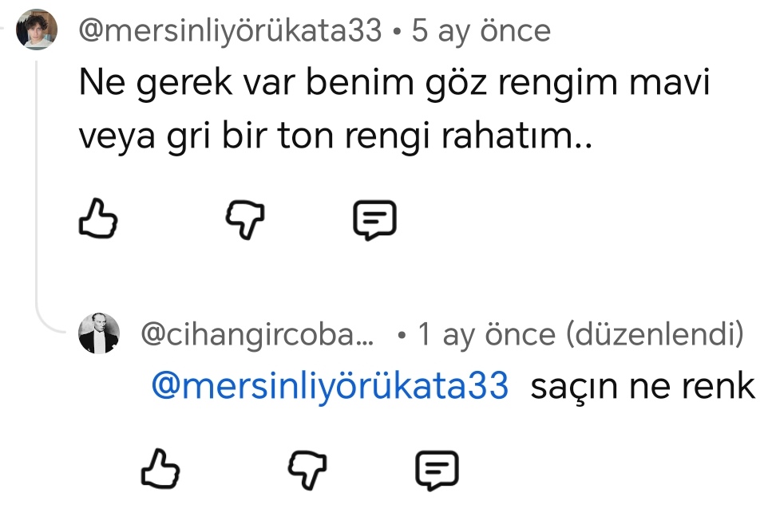Open @mersinliyörükata33's profile picture
Image resolution: width=764 pixels, height=532 pixels.
(37, 30)
